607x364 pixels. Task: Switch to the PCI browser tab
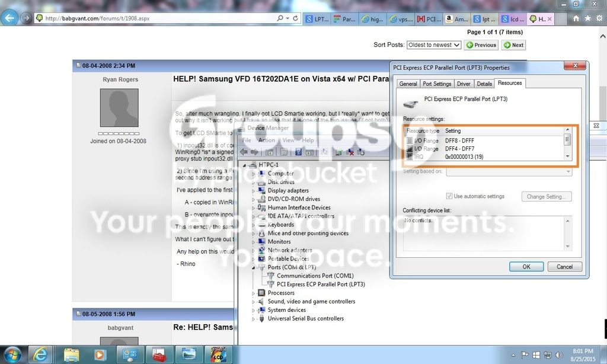point(429,18)
